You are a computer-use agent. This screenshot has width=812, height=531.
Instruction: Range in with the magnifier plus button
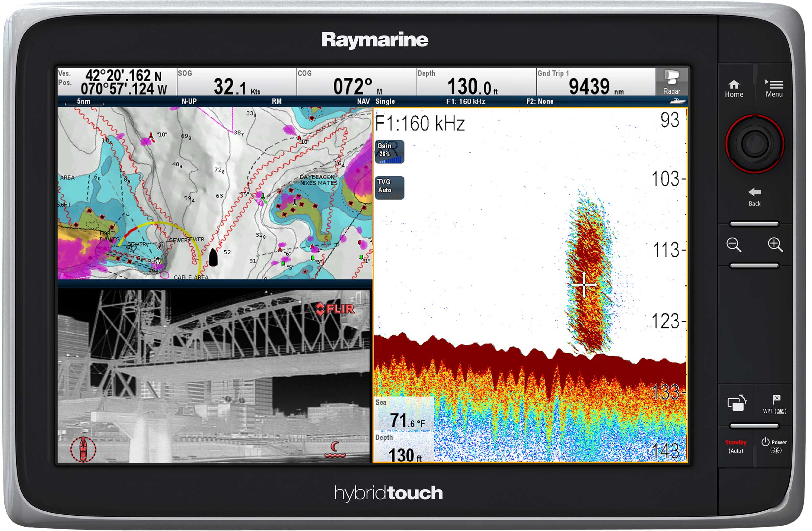coord(775,245)
